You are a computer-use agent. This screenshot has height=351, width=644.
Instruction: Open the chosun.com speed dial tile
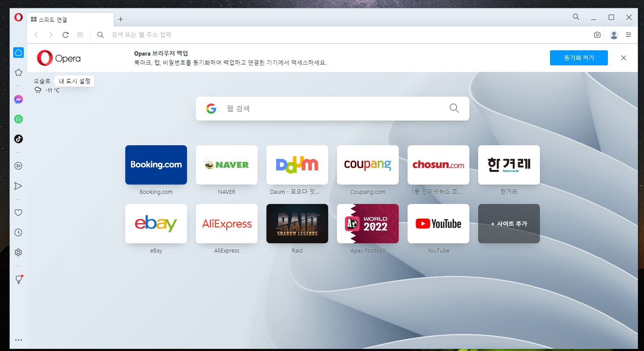coord(438,165)
